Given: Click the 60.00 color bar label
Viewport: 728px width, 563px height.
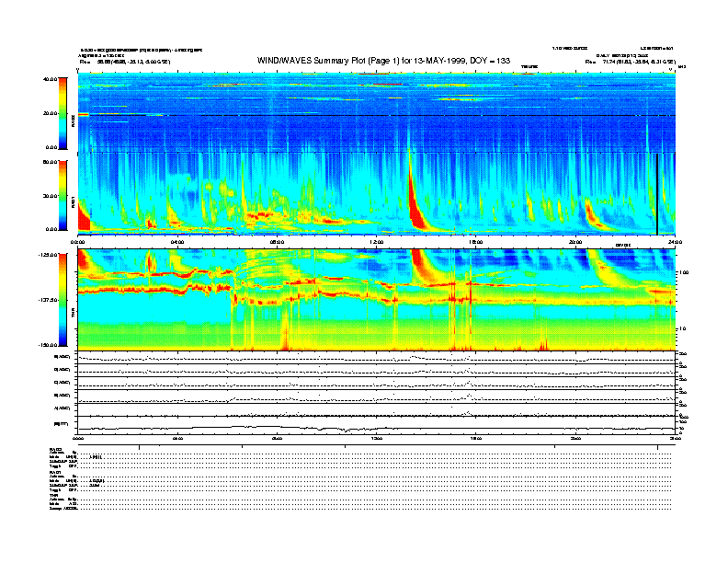Looking at the screenshot, I should point(50,162).
